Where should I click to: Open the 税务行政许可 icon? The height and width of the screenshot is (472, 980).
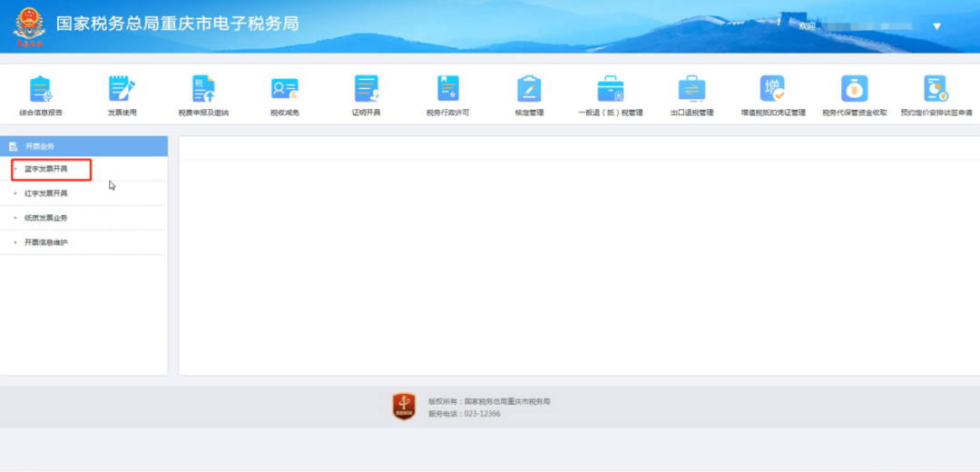tap(448, 89)
